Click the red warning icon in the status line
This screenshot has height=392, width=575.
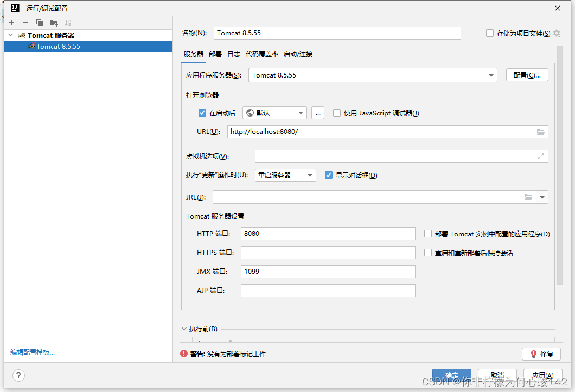(184, 354)
